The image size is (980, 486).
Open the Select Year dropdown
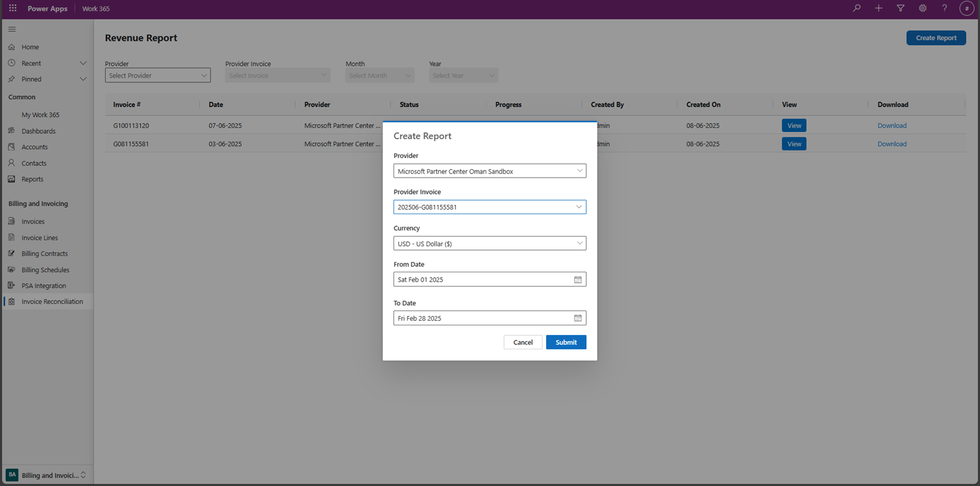[x=463, y=75]
